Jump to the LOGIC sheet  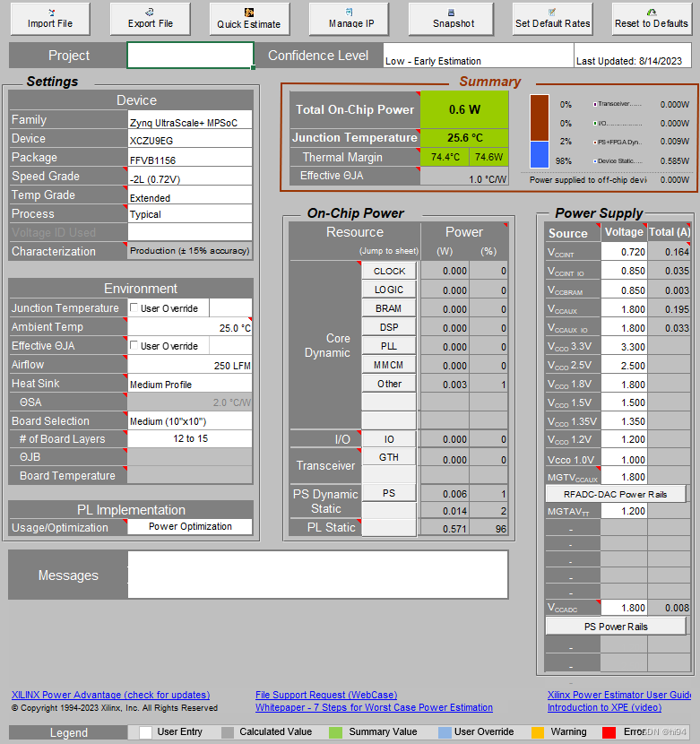(389, 290)
